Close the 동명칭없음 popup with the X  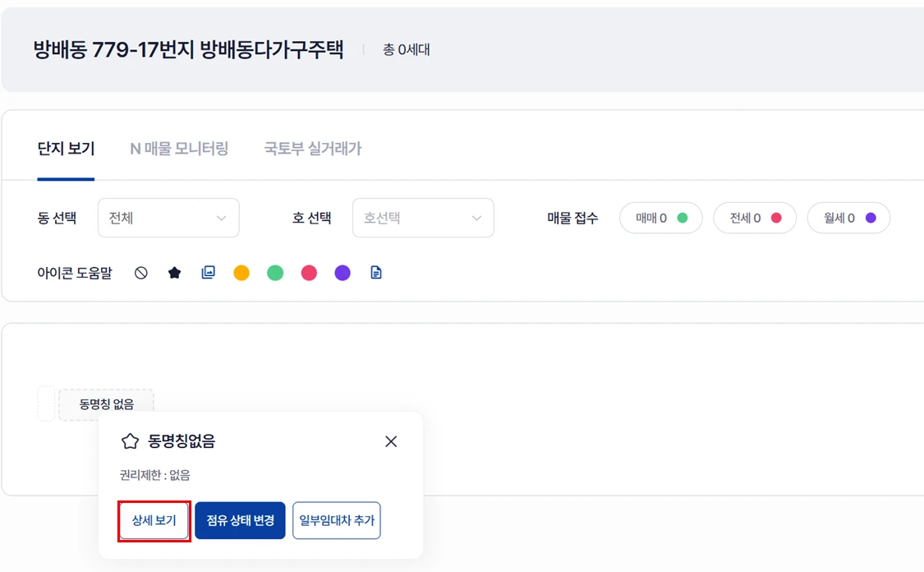[x=391, y=441]
